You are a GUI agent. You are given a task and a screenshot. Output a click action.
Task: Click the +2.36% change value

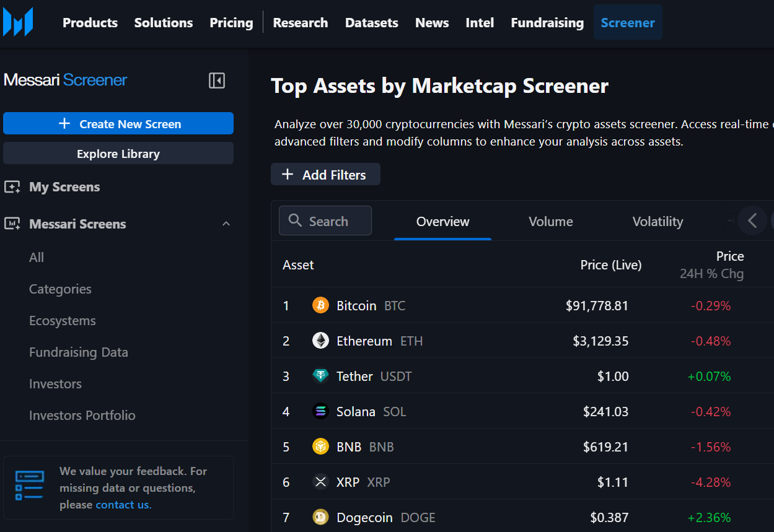[x=709, y=517]
